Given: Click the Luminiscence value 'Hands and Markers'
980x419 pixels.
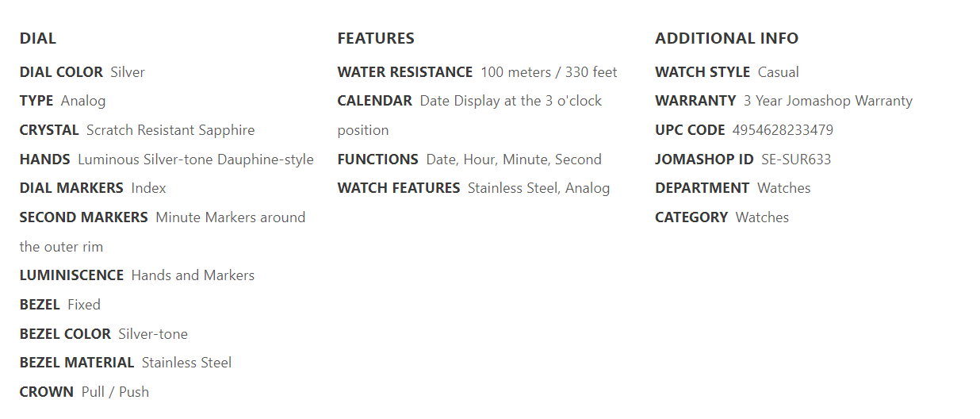Looking at the screenshot, I should [x=193, y=275].
